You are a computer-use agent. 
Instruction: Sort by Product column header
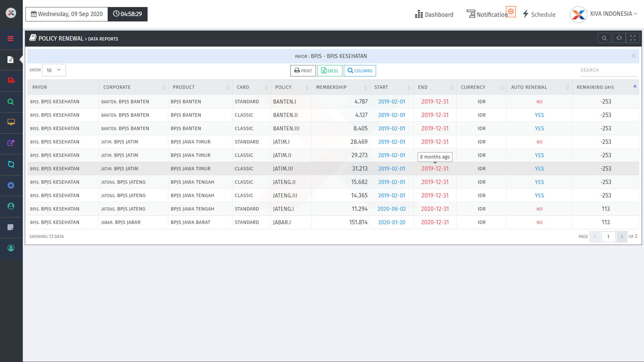[x=200, y=87]
